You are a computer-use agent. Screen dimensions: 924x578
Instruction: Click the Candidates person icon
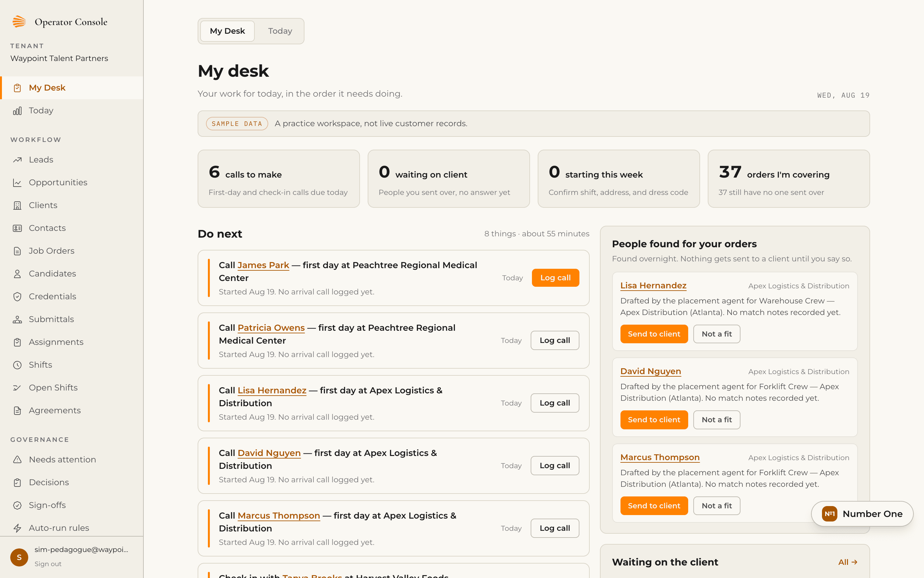(17, 274)
